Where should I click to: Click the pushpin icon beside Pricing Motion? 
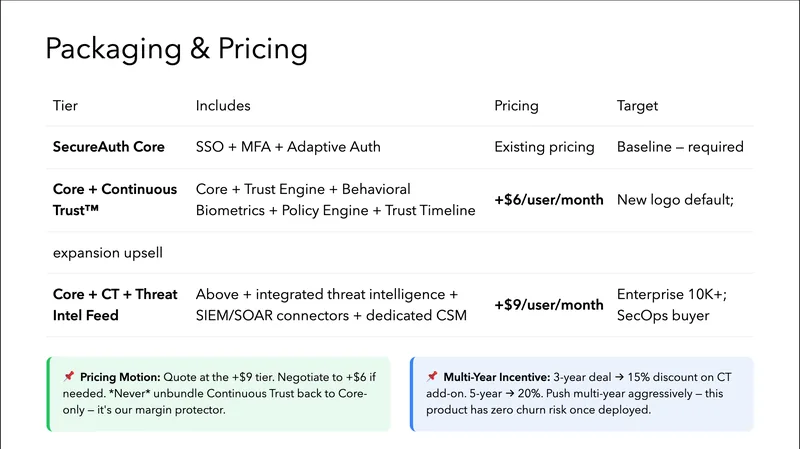69,376
